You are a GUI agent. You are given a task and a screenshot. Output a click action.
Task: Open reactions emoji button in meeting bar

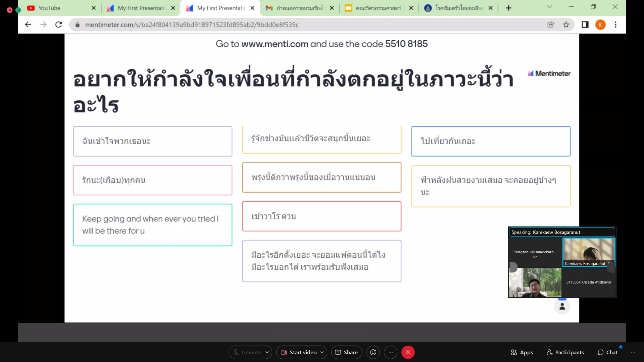tap(373, 352)
